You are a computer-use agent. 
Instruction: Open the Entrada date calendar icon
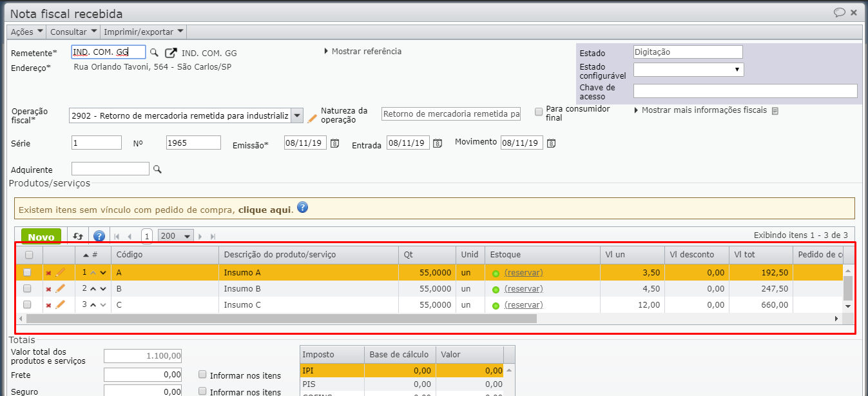(x=437, y=143)
